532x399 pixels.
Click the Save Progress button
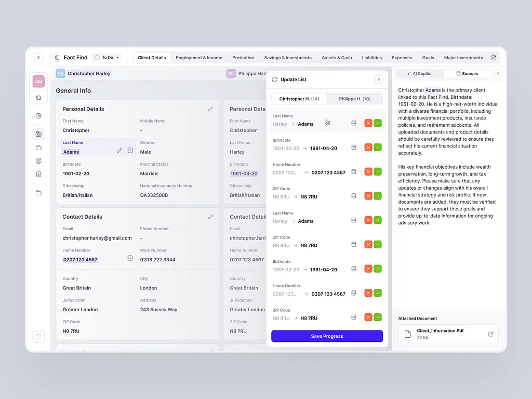coord(327,336)
